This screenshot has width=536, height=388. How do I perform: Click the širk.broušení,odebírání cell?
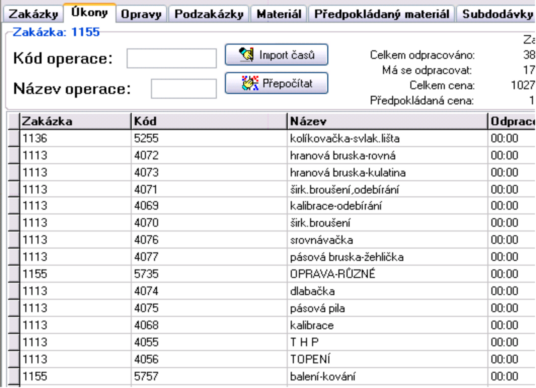tap(387, 189)
